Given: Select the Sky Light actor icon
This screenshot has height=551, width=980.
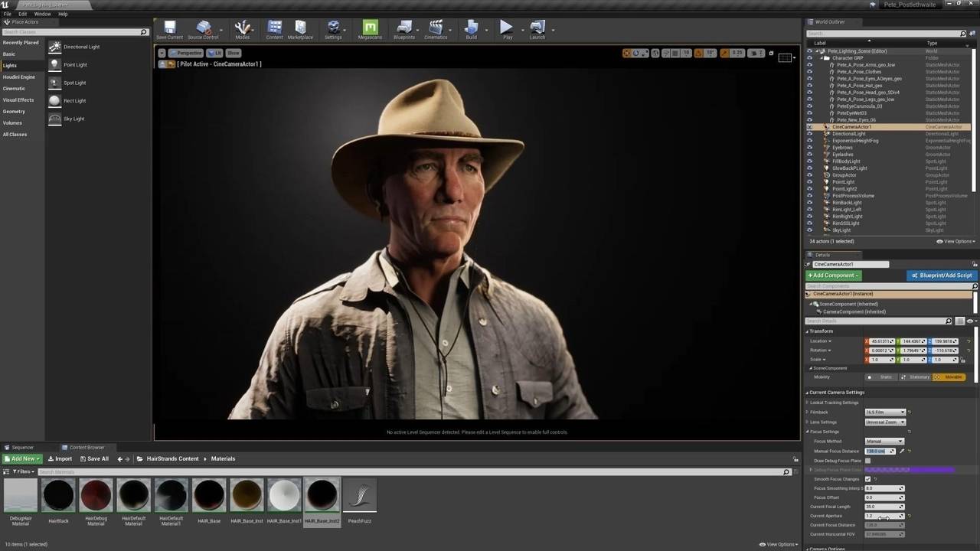Looking at the screenshot, I should pos(55,119).
